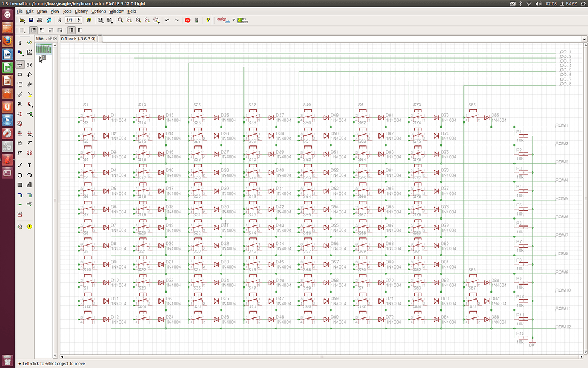Click the Undo arrow icon
The width and height of the screenshot is (588, 368).
tap(167, 20)
